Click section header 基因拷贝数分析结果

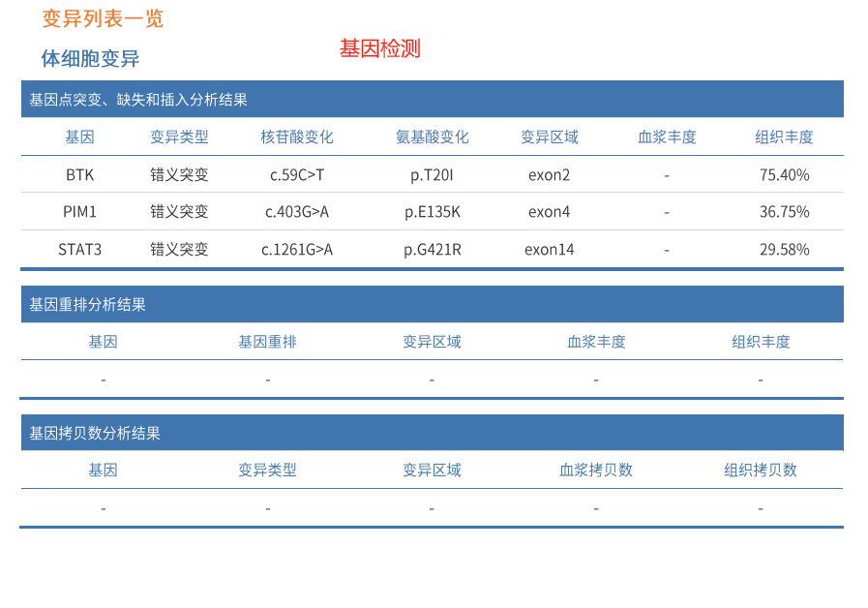coord(433,433)
